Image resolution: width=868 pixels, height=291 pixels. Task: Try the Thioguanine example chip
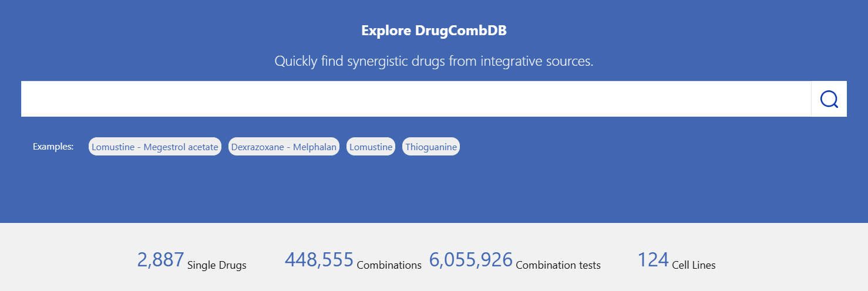tap(431, 147)
